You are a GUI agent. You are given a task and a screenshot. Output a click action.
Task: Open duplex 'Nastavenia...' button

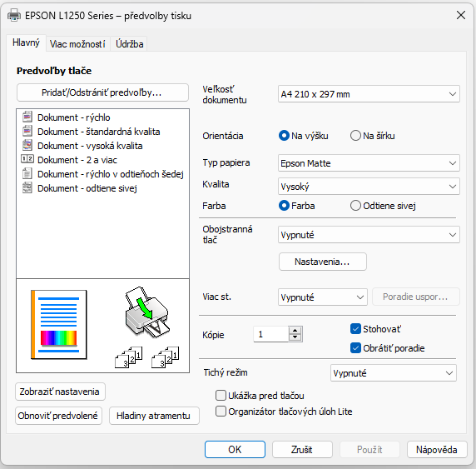click(x=323, y=262)
